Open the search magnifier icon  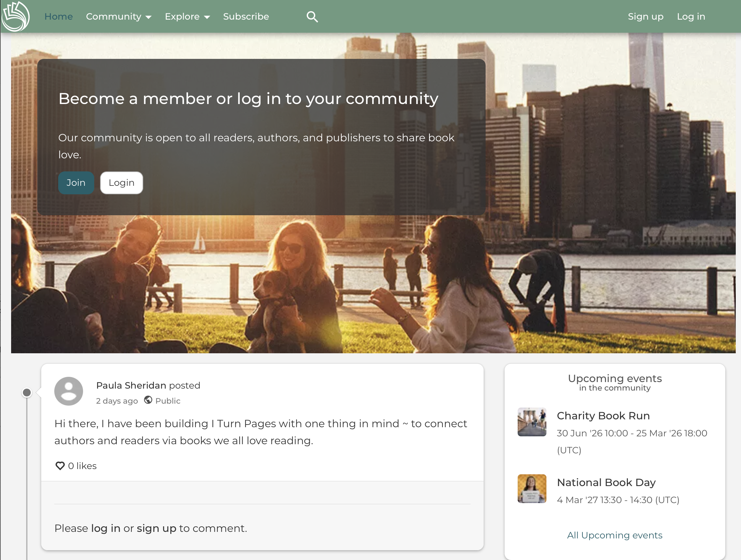click(x=312, y=16)
